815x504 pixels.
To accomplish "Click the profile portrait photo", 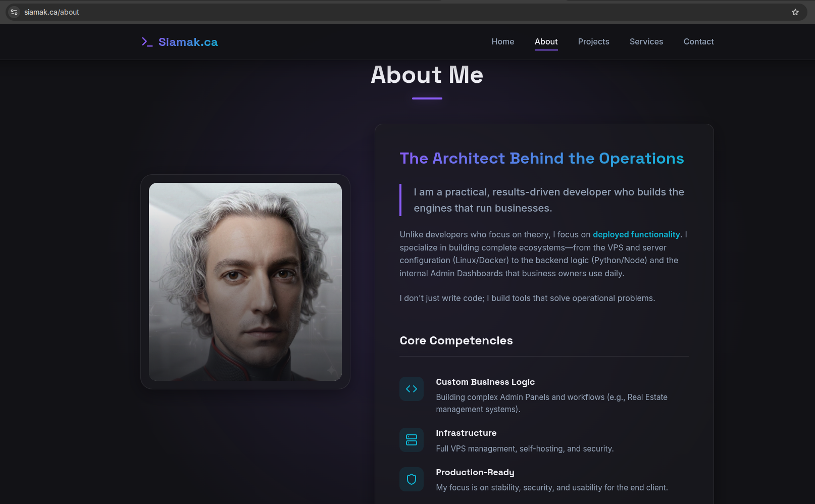I will (x=245, y=282).
